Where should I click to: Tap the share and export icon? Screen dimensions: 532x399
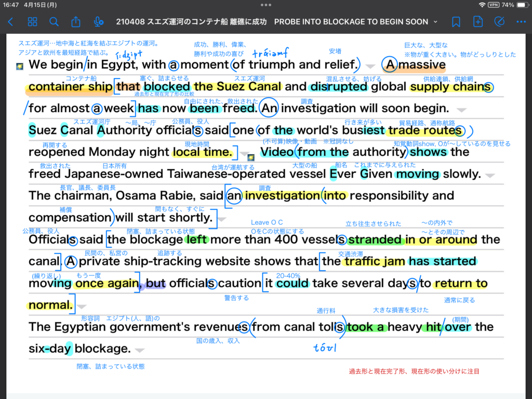pyautogui.click(x=76, y=22)
